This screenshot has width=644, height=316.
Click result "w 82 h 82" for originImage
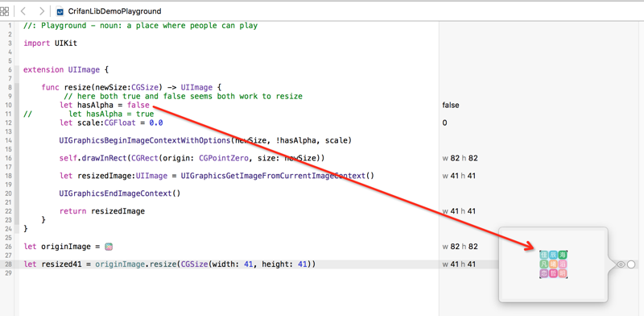pos(460,247)
